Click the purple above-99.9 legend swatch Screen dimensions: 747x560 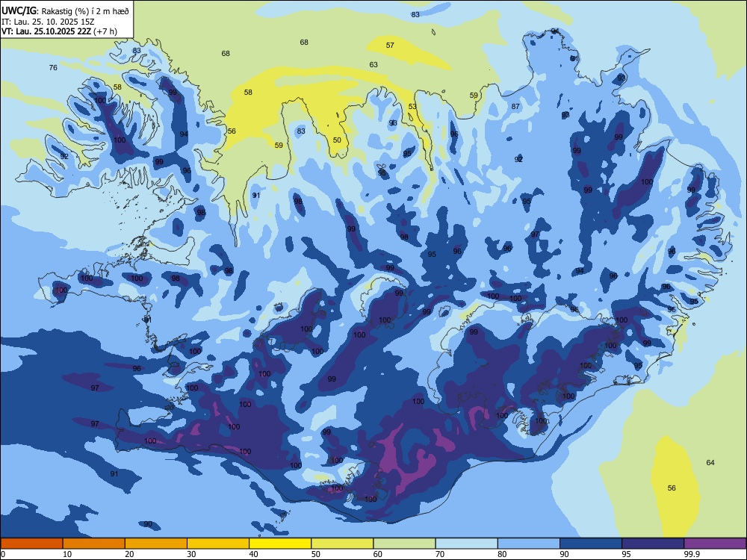[716, 544]
